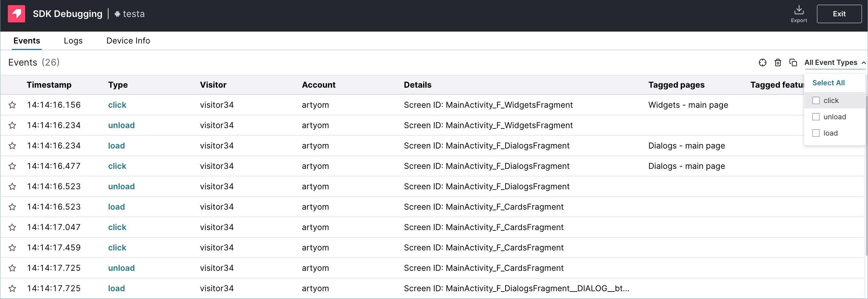Star the 14:14:16.156 click event
The width and height of the screenshot is (868, 299).
[12, 105]
